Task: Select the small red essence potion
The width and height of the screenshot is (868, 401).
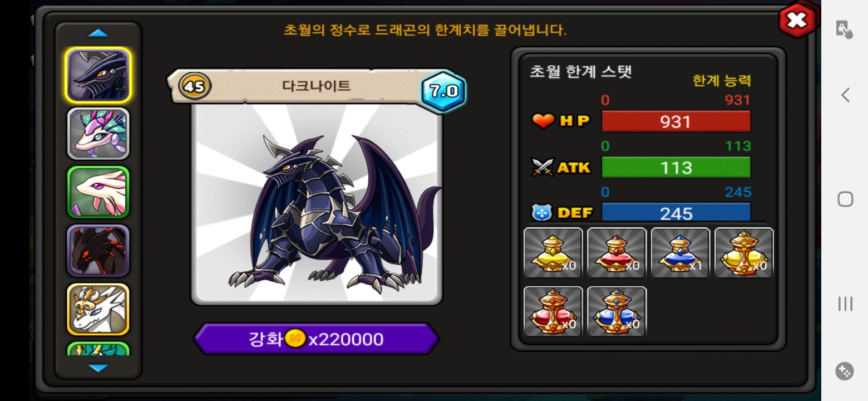Action: [x=617, y=253]
